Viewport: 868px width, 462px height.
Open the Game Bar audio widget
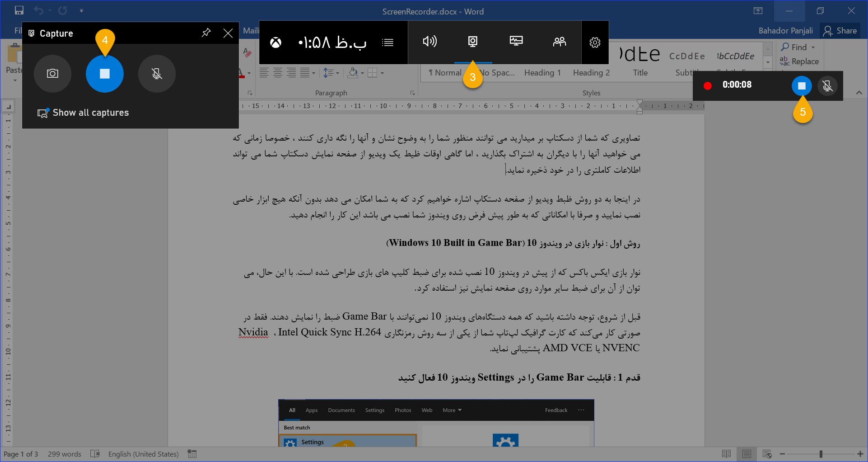tap(429, 42)
